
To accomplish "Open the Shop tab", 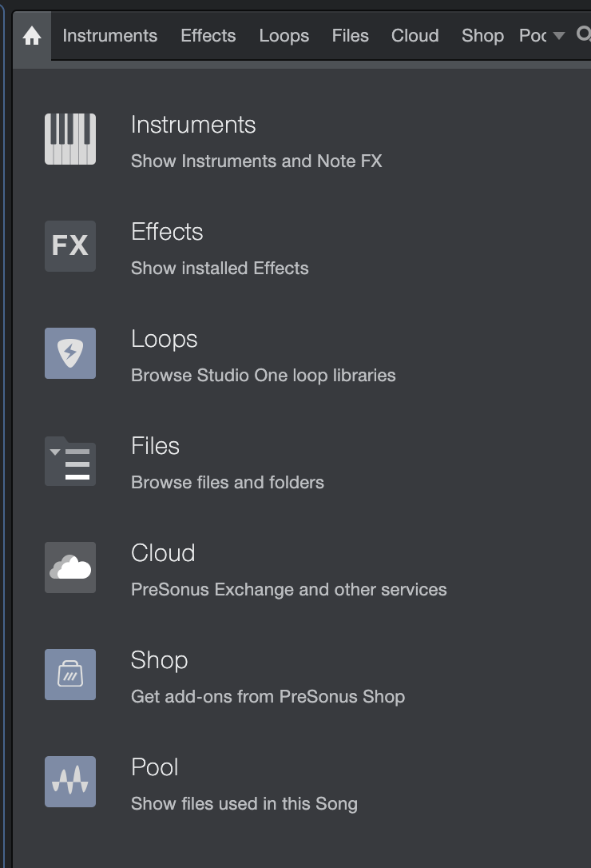I will tap(482, 36).
